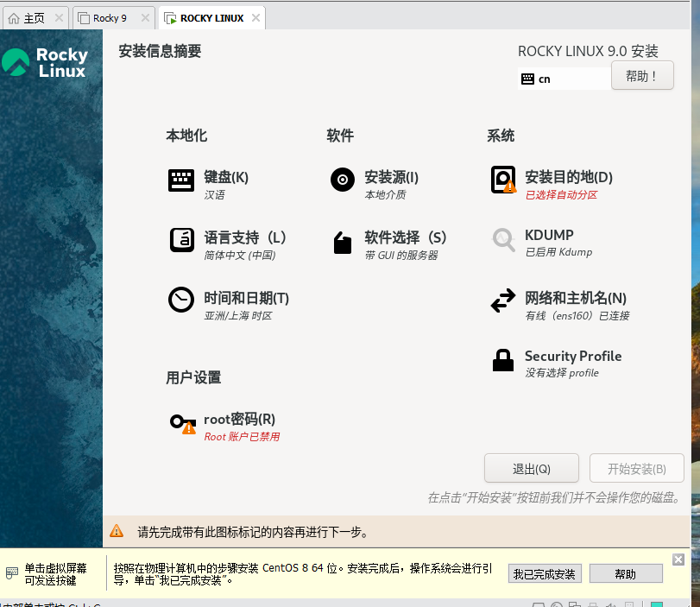Click the keyboard icon in the VMware hint bar
700x607 pixels.
[x=12, y=573]
